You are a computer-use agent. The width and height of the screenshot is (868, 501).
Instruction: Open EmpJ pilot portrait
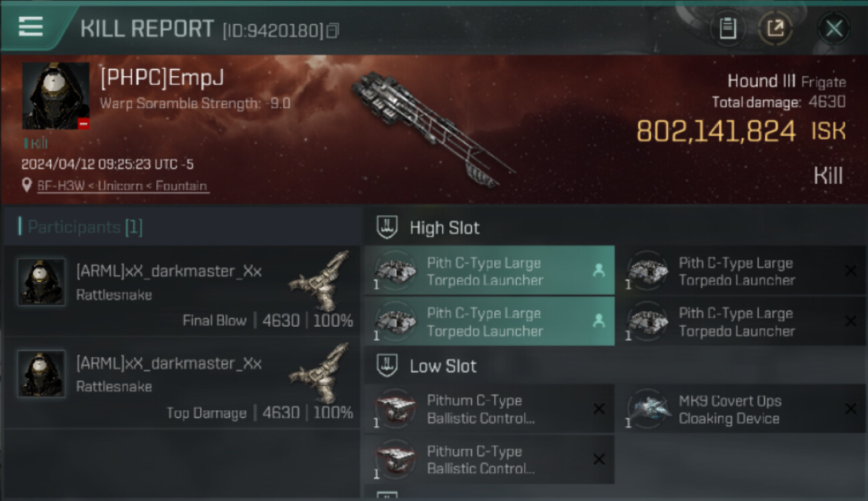point(55,96)
